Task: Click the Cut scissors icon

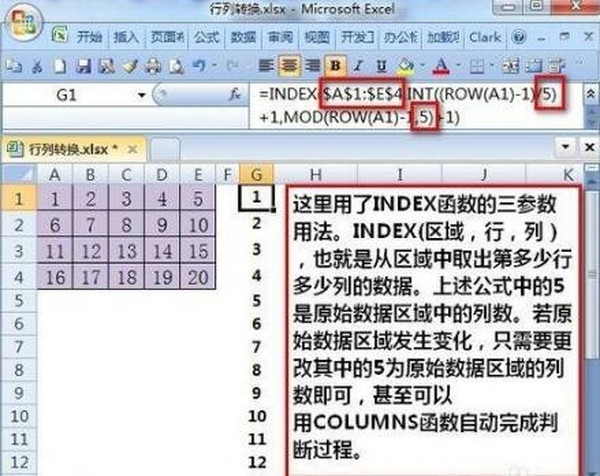Action: click(x=38, y=67)
